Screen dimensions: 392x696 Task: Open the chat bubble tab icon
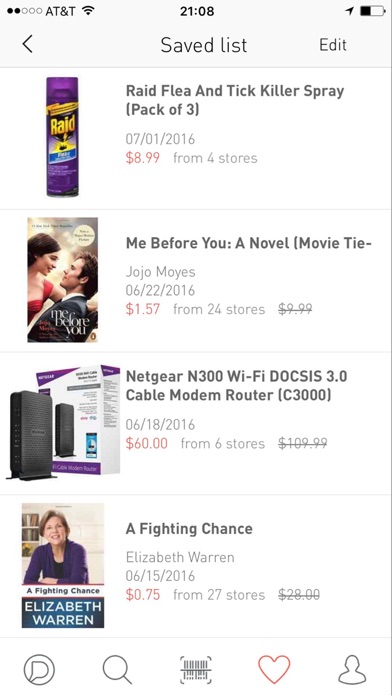pyautogui.click(x=39, y=669)
